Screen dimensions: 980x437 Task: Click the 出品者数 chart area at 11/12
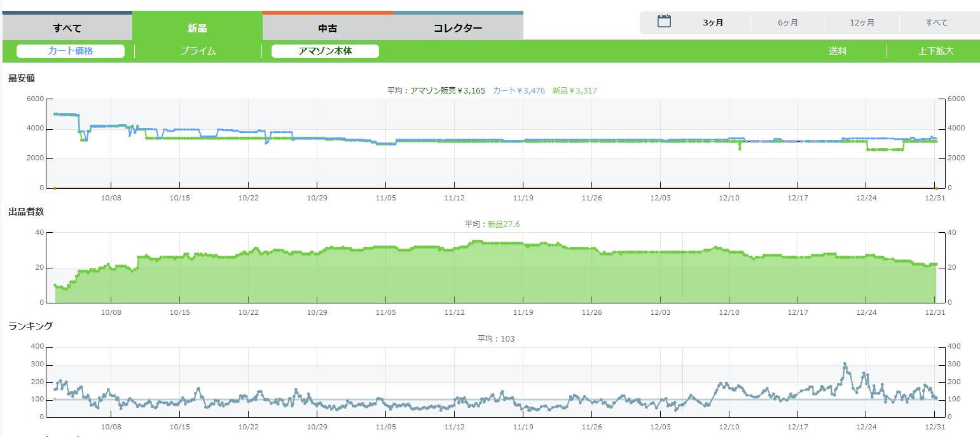pyautogui.click(x=454, y=274)
